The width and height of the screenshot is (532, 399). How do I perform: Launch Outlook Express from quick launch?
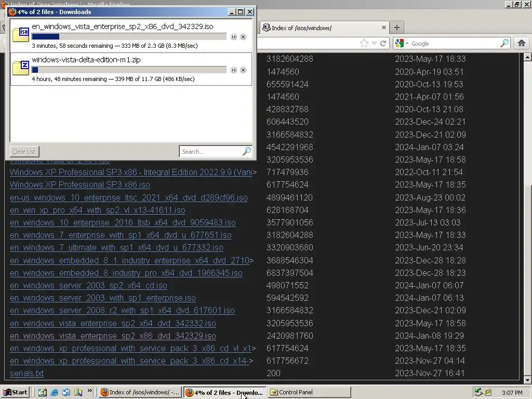(66, 393)
